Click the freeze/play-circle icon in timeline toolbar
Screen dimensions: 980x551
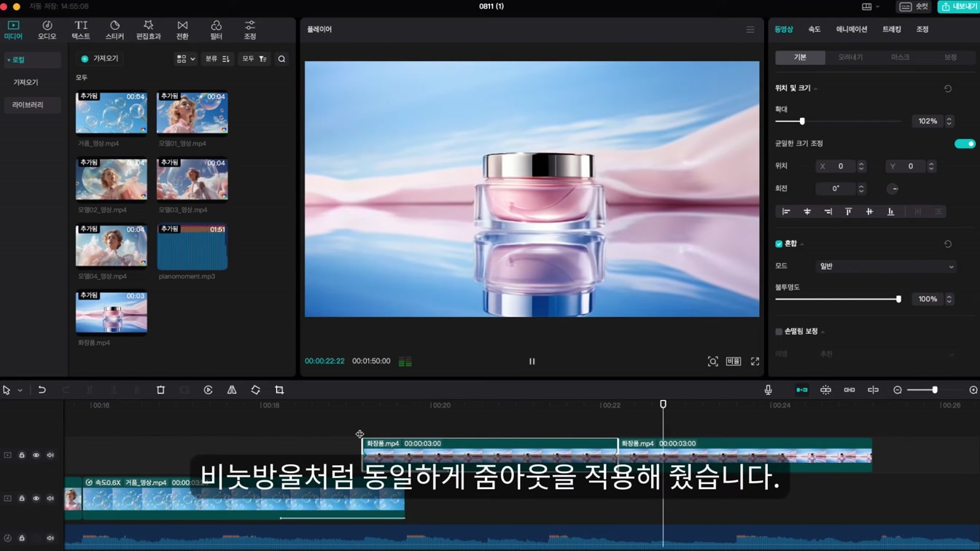pos(208,390)
